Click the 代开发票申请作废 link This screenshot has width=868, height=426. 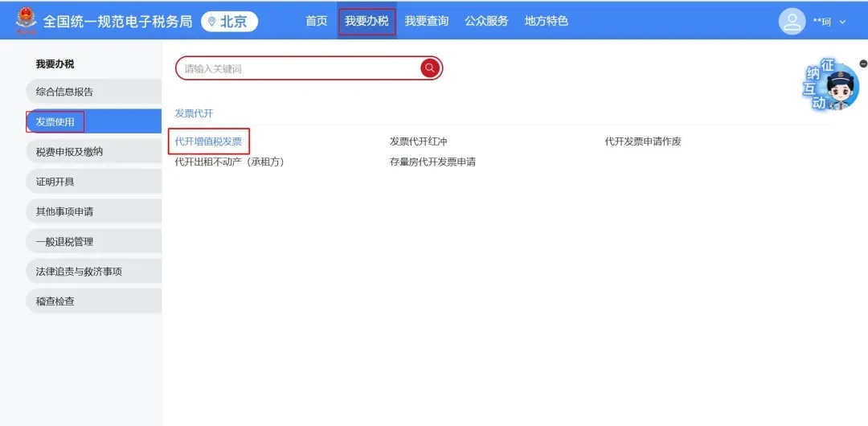643,141
